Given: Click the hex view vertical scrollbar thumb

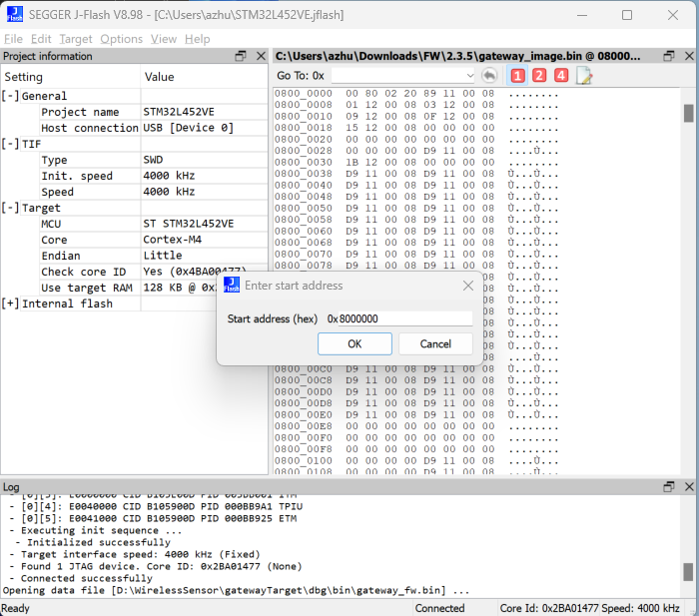Looking at the screenshot, I should tap(688, 113).
